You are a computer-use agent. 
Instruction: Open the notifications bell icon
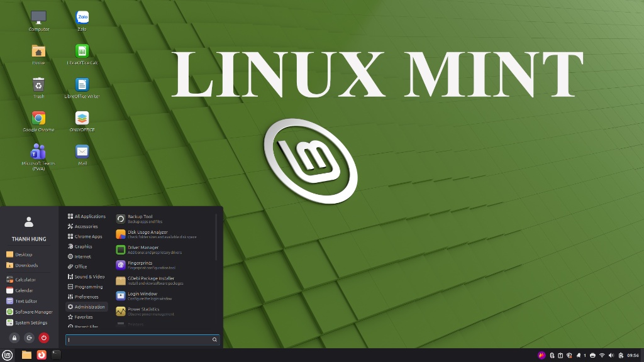coord(579,356)
